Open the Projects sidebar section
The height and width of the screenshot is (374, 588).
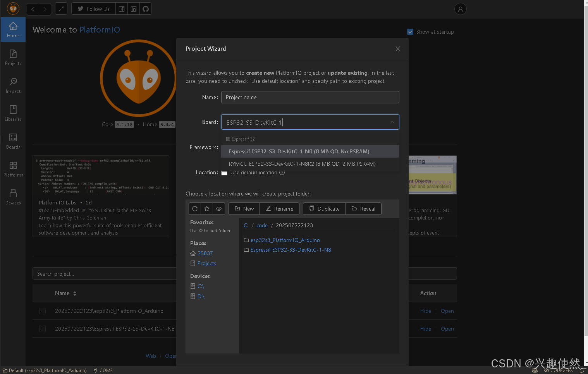tap(13, 57)
